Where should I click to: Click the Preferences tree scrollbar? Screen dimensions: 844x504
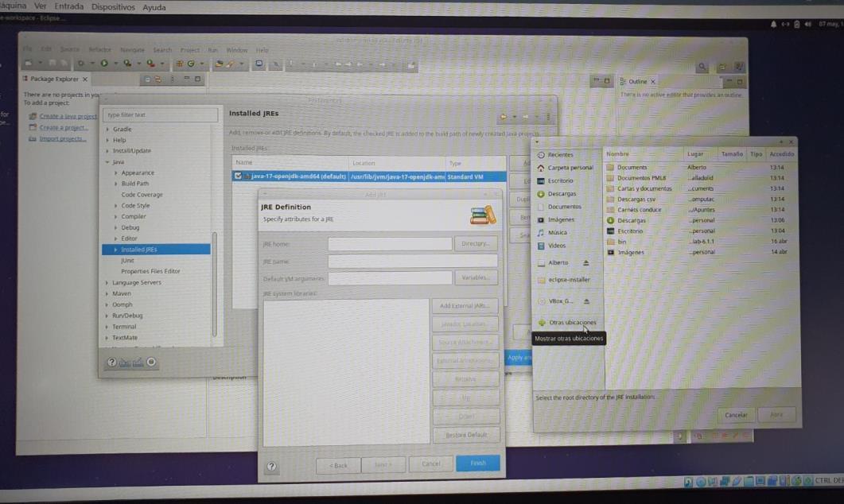tap(214, 284)
